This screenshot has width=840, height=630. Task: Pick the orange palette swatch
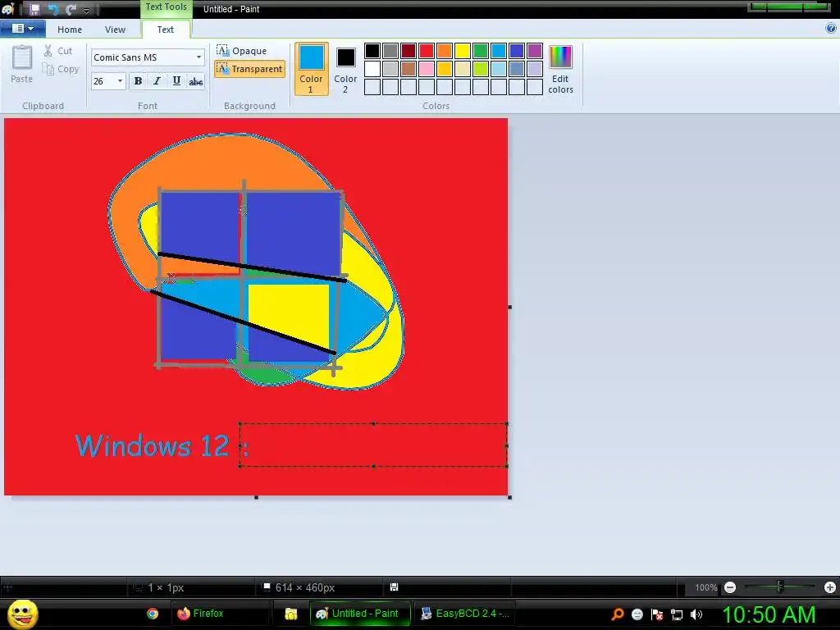[445, 51]
